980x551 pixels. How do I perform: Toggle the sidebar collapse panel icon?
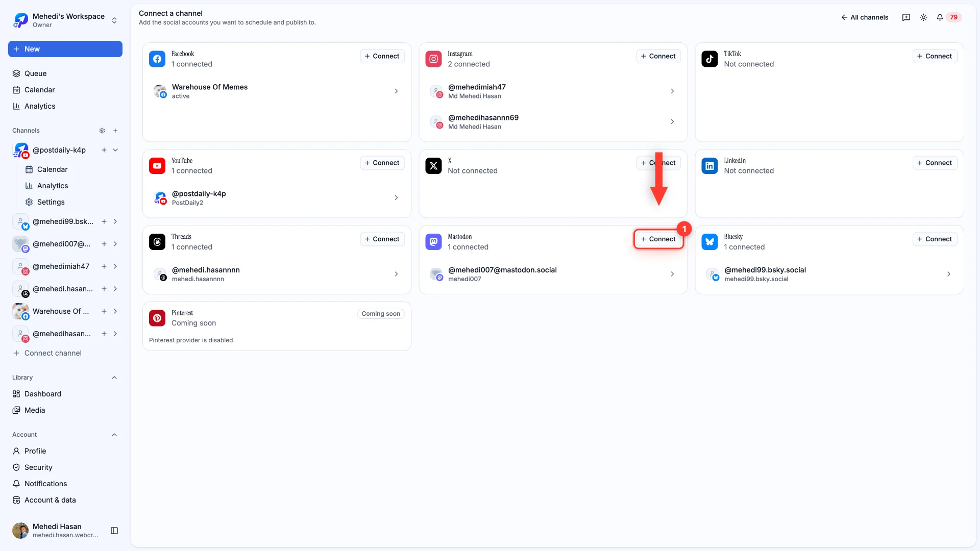point(114,531)
